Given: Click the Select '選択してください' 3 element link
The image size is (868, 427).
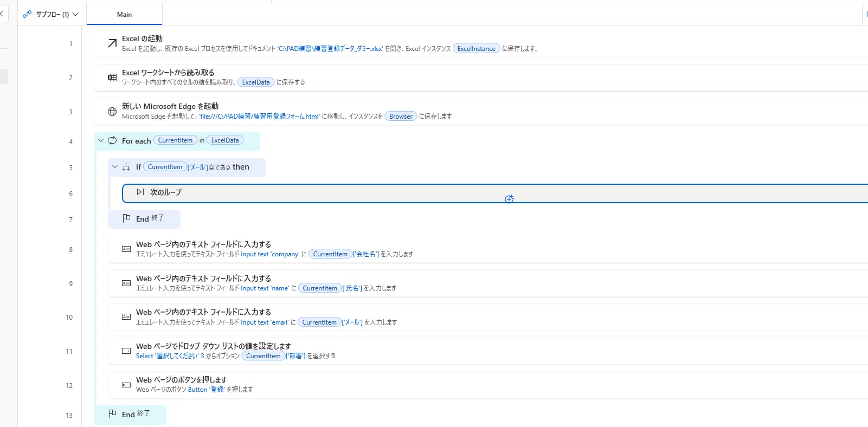Looking at the screenshot, I should coord(170,356).
